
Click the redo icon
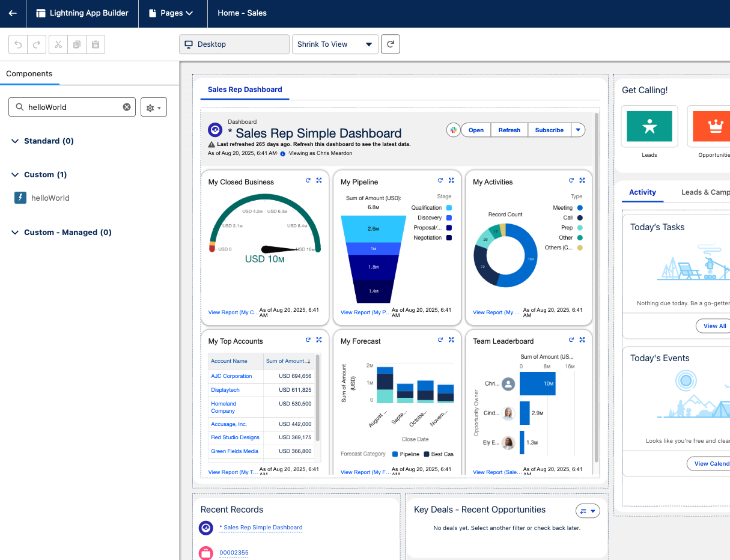click(36, 44)
